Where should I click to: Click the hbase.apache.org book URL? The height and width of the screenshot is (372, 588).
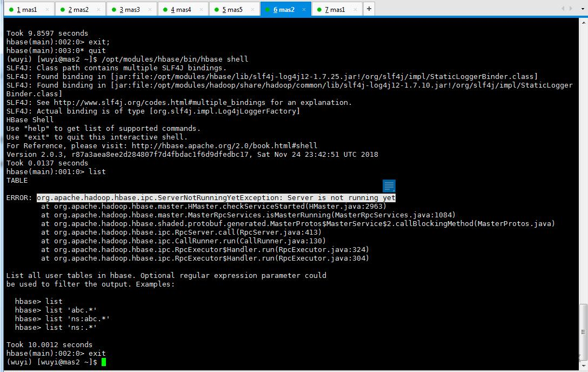pos(224,145)
